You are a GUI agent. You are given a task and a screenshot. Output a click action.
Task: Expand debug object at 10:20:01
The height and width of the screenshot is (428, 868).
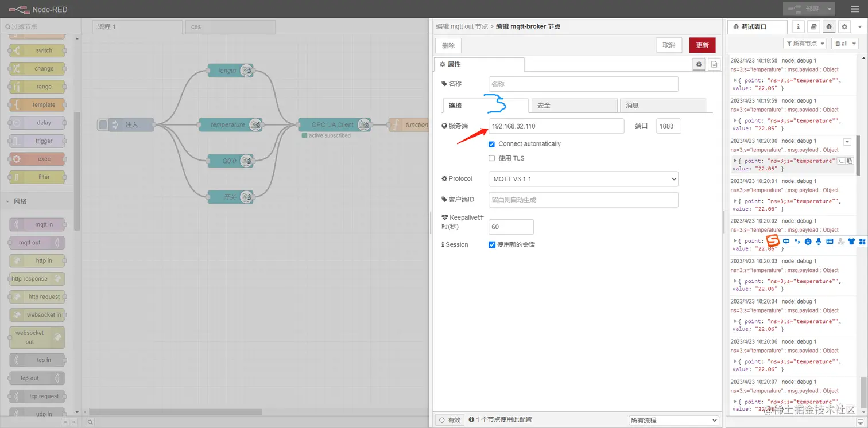pos(735,201)
